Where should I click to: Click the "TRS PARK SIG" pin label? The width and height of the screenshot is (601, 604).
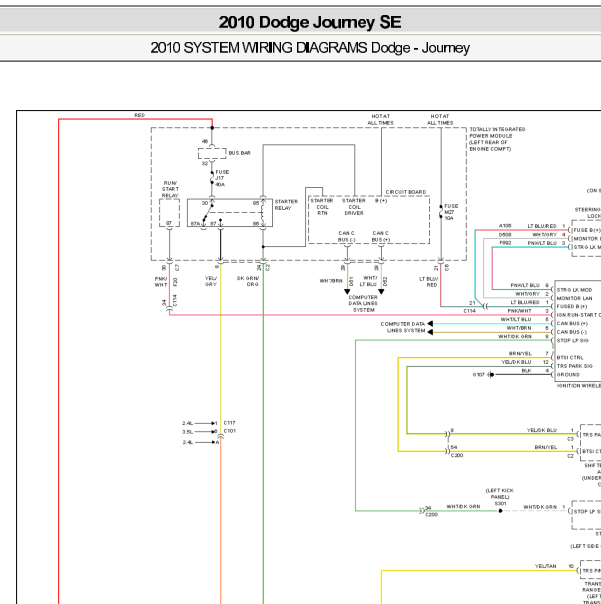pyautogui.click(x=574, y=366)
